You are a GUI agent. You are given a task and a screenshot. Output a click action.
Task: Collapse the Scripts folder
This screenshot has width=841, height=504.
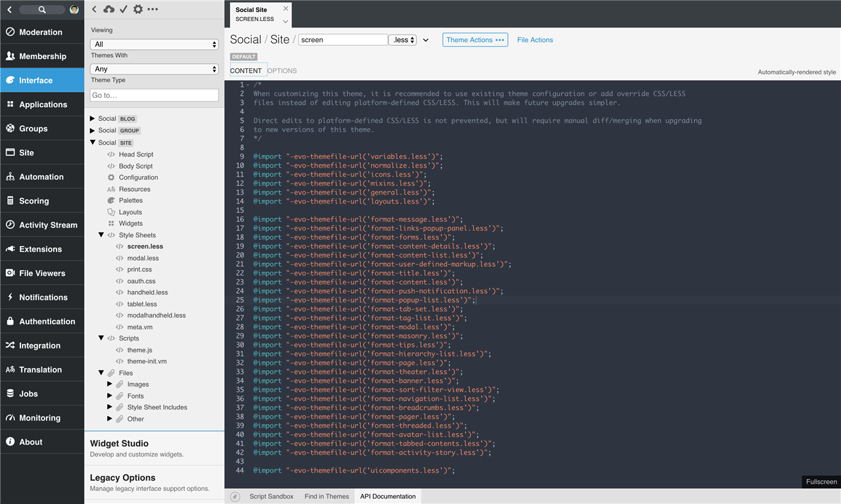[x=101, y=338]
